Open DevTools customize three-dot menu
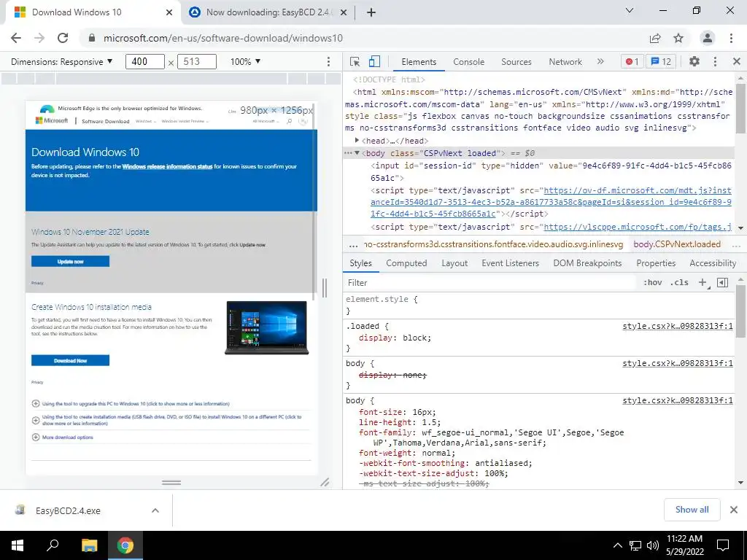Screen dimensions: 747x560 pyautogui.click(x=715, y=61)
